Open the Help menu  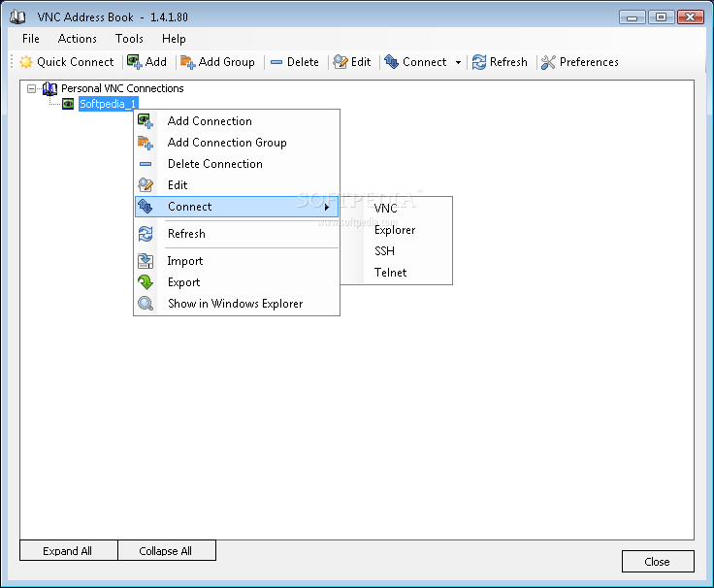click(x=174, y=39)
